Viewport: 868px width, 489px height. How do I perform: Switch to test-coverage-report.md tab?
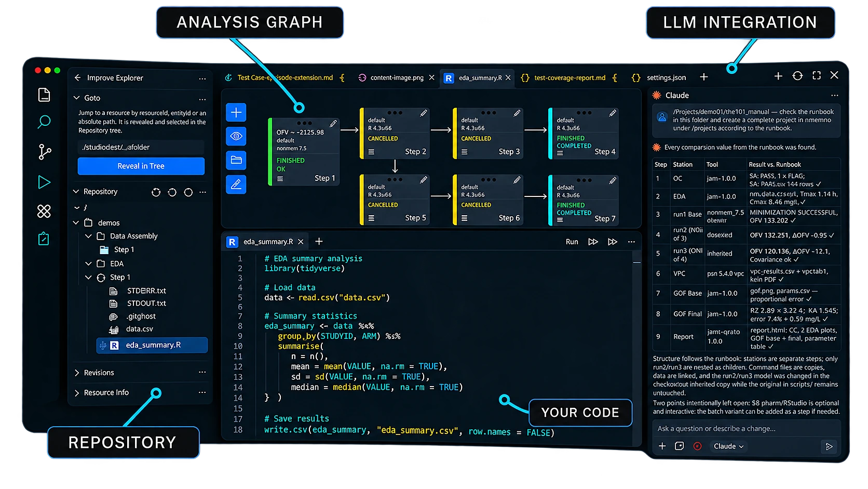[569, 77]
